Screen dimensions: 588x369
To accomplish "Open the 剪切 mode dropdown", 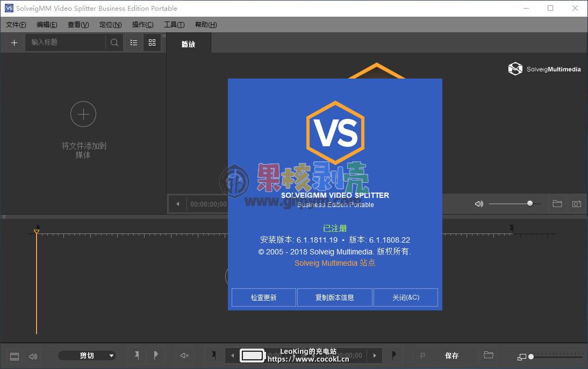I will pos(87,356).
